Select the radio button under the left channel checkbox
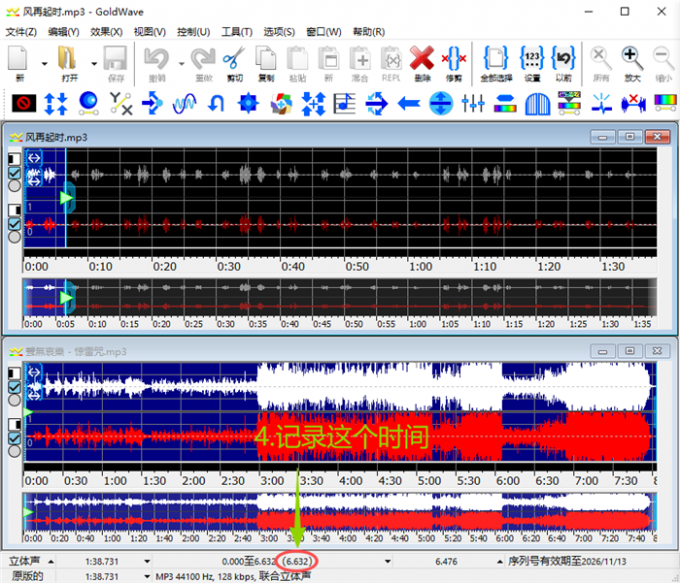The height and width of the screenshot is (583, 680). [x=14, y=185]
